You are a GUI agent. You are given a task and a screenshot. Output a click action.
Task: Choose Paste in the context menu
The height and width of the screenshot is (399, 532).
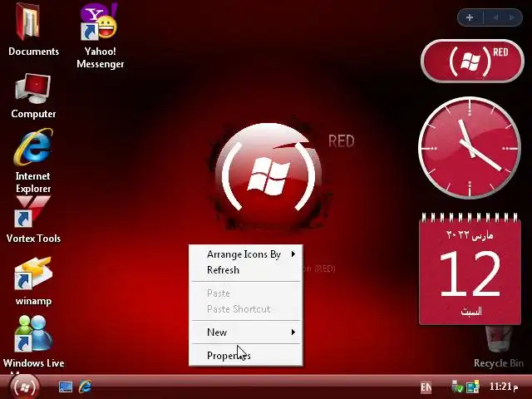click(x=246, y=293)
